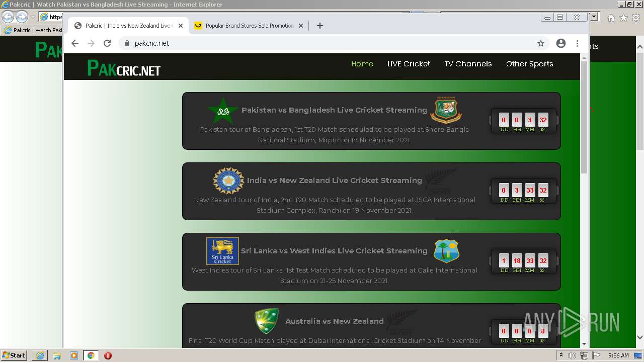This screenshot has width=644, height=362.
Task: Open Windows Explorer folder on the taskbar
Action: (x=57, y=355)
